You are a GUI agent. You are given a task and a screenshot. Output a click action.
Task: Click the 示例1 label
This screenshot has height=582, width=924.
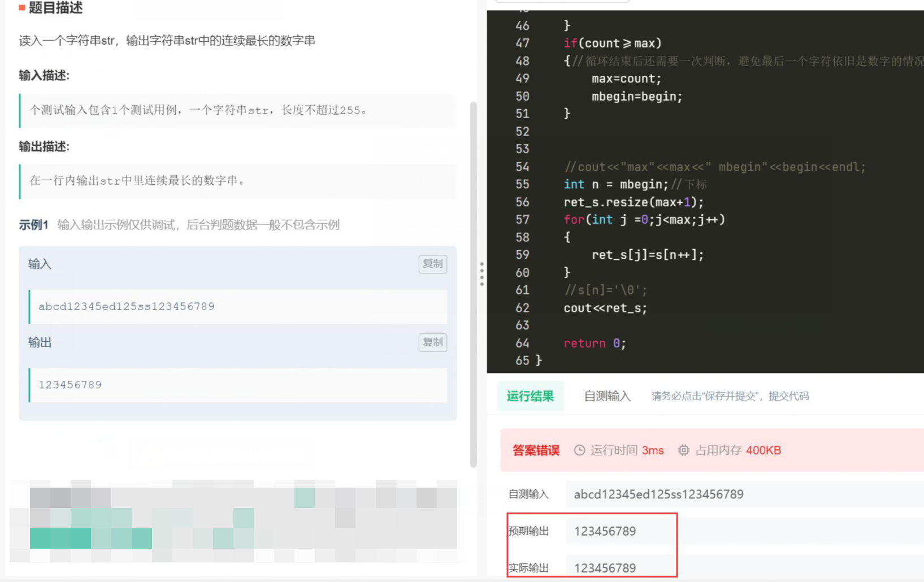[33, 225]
